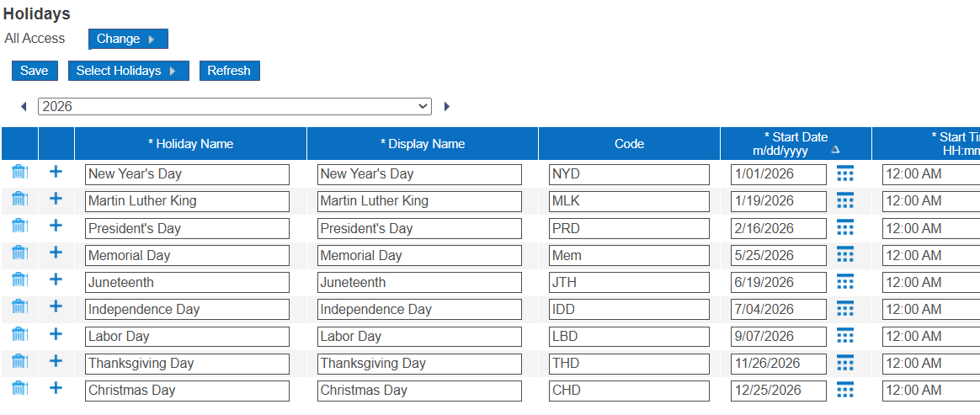Screen dimensions: 980x415
Task: Add a row after Juneteenth
Action: coord(56,279)
